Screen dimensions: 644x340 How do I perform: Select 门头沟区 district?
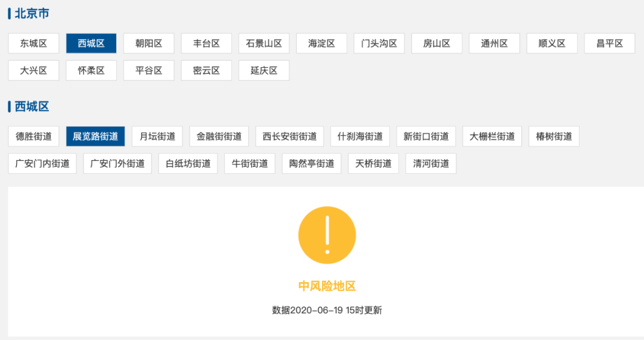coord(379,43)
